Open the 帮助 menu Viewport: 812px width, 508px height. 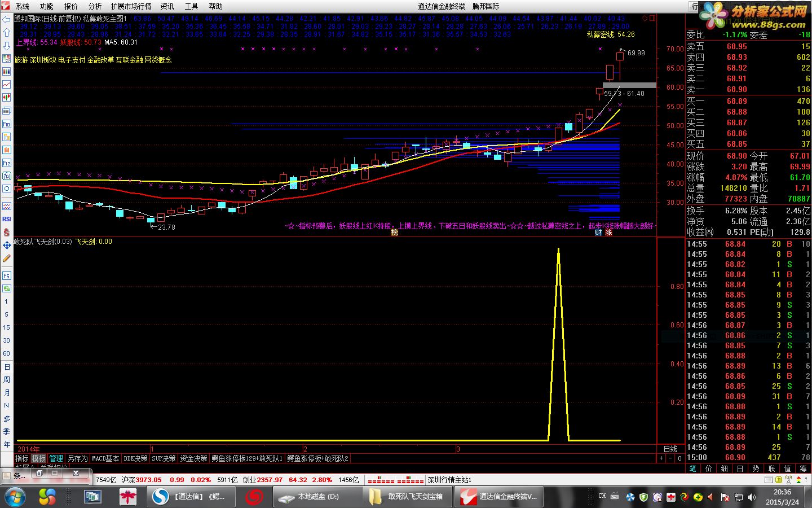point(216,6)
